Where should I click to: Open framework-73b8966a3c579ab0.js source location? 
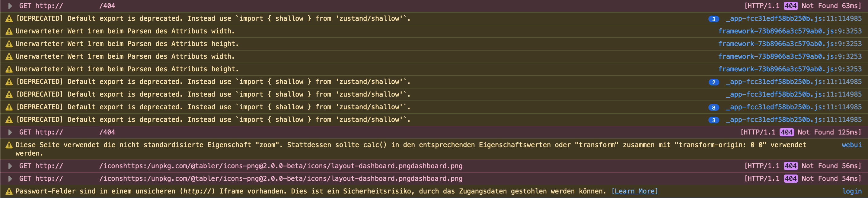tap(791, 31)
